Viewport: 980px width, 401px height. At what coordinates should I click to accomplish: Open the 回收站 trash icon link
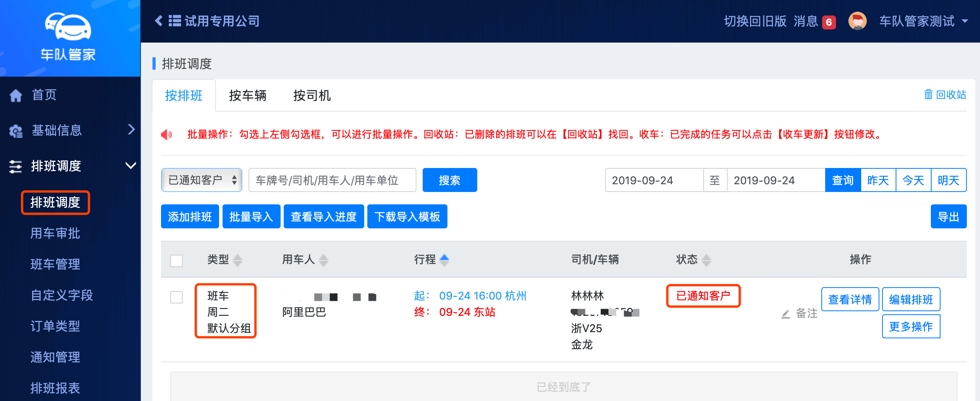click(945, 95)
